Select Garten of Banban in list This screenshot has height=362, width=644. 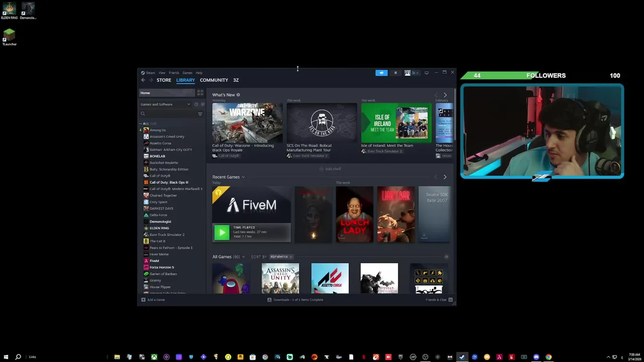(163, 274)
